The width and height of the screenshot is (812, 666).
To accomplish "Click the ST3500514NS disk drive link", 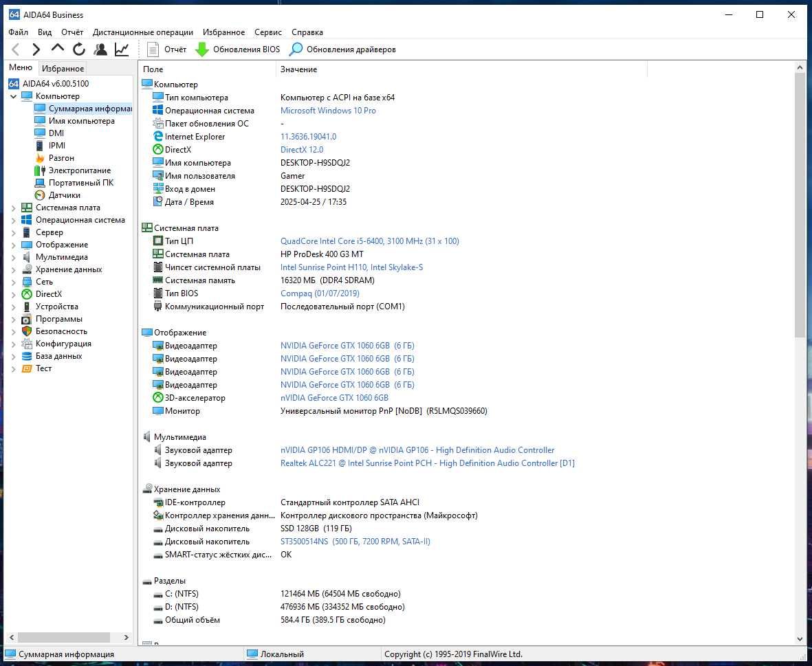I will pyautogui.click(x=355, y=542).
